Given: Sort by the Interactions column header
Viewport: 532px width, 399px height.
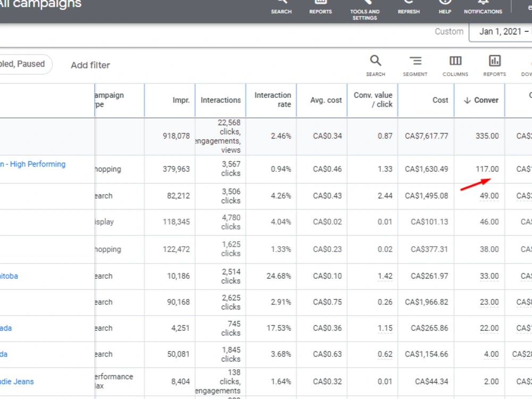Looking at the screenshot, I should pos(221,100).
